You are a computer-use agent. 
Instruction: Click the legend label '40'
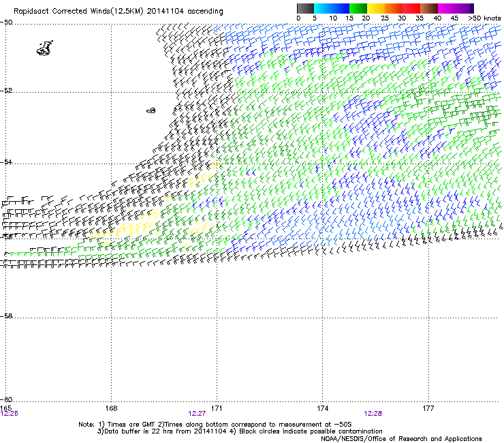click(437, 18)
